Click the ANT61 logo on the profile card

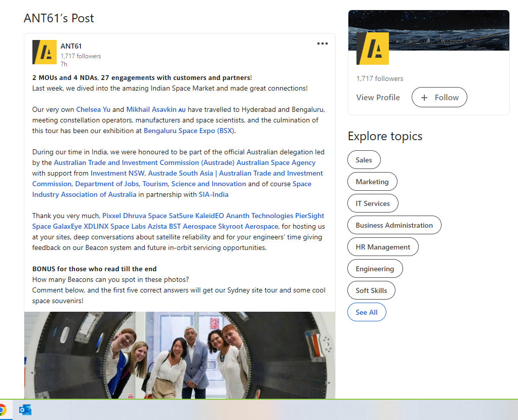click(x=372, y=49)
